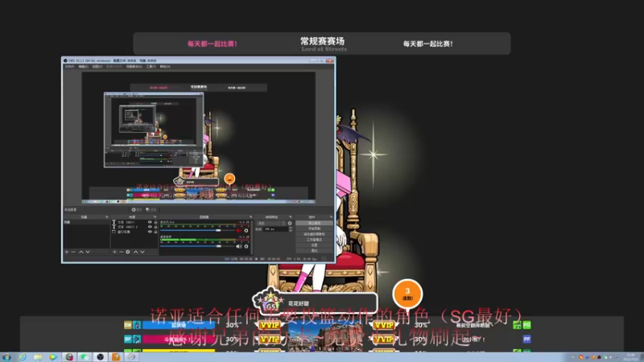Select 文本 (GDI+) 2 source row
The height and width of the screenshot is (362, 644).
pos(135,227)
